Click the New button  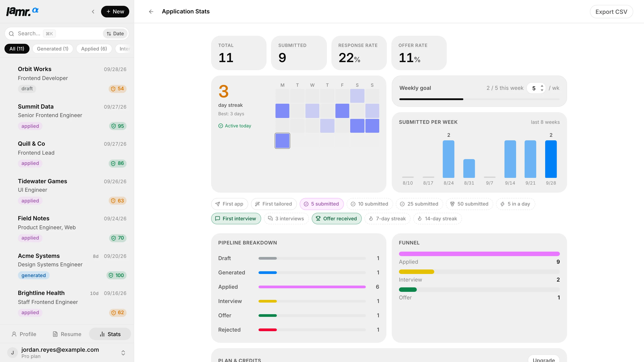115,11
